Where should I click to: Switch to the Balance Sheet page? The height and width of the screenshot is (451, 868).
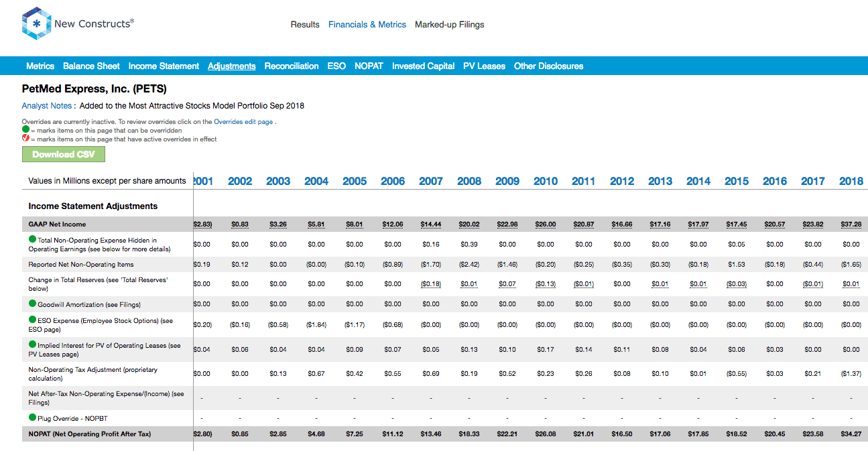pyautogui.click(x=91, y=66)
